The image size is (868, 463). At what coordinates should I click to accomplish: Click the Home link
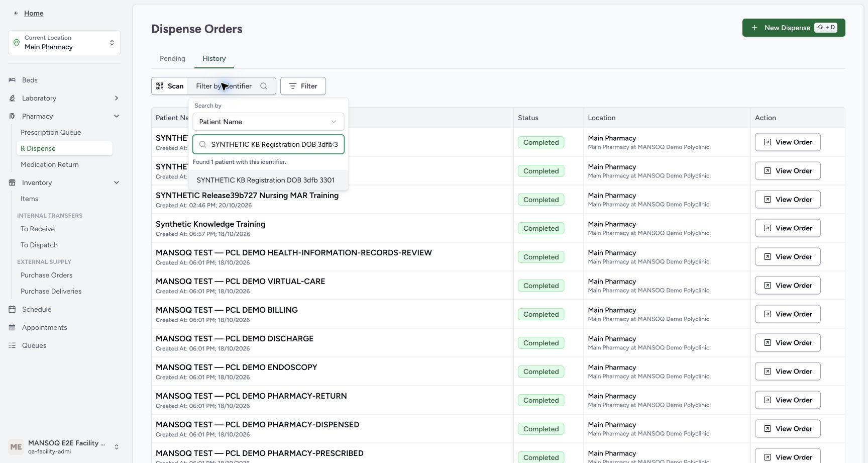[34, 13]
